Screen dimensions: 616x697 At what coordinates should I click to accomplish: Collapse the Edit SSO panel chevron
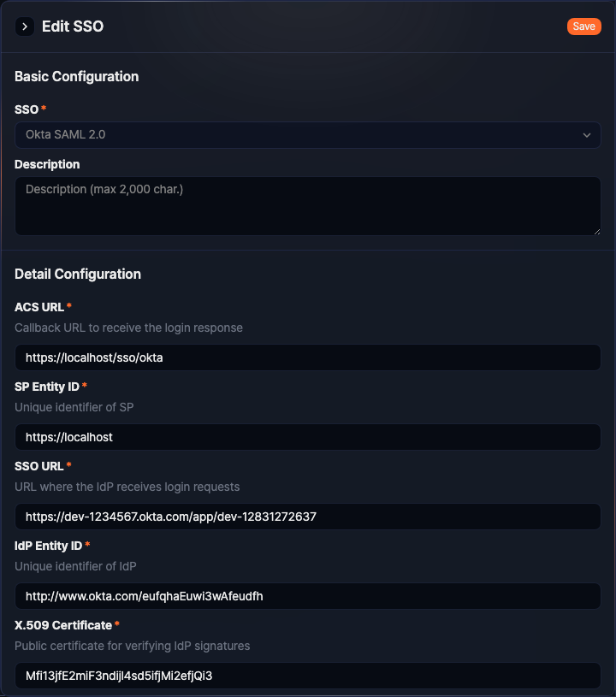click(x=24, y=27)
